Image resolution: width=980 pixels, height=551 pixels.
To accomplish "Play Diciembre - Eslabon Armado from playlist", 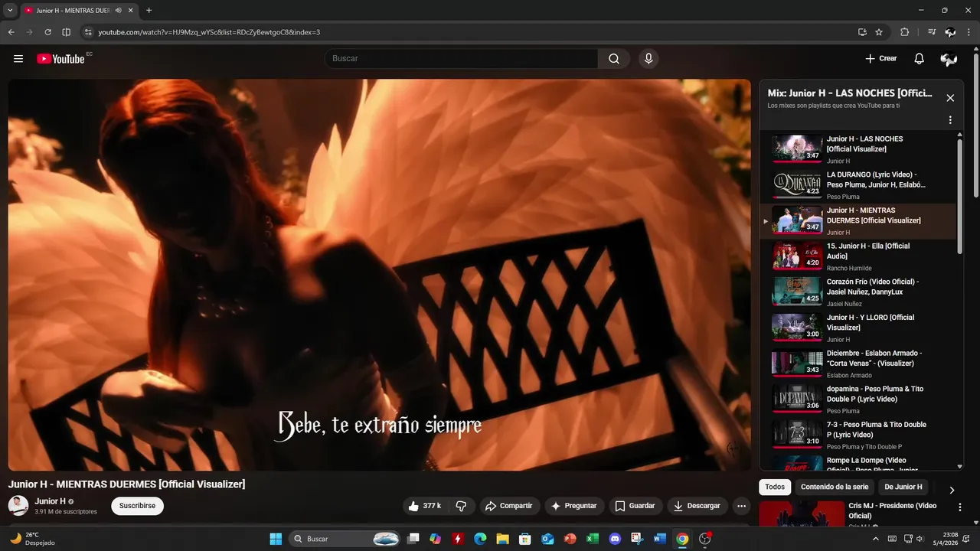I will (x=858, y=364).
